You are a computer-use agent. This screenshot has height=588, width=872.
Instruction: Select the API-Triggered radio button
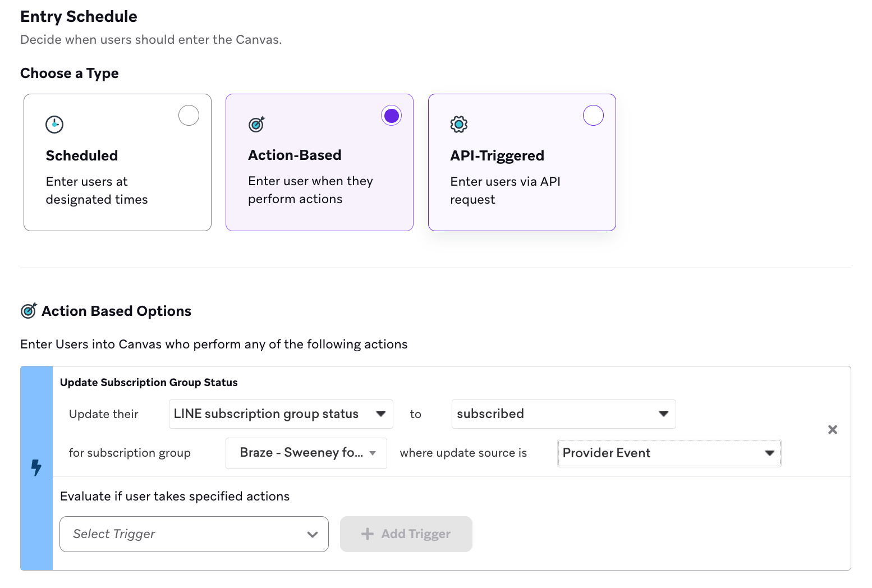click(x=593, y=116)
